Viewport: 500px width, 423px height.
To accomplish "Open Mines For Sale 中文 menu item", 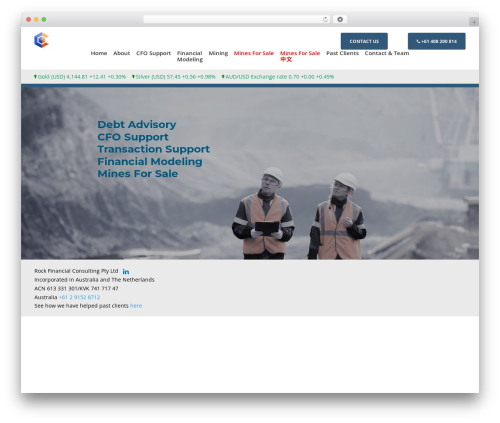I will click(x=300, y=56).
